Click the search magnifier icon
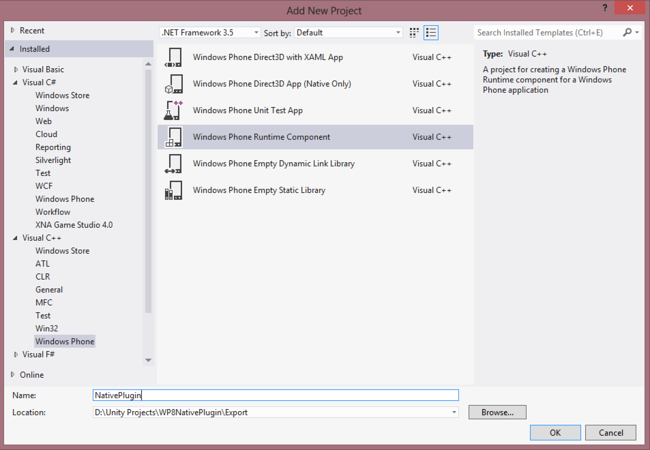 coord(628,33)
